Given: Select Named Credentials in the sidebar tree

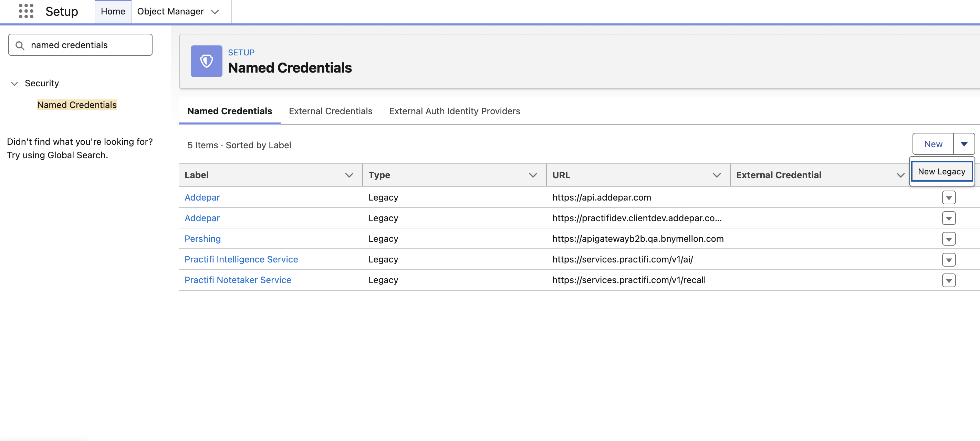Looking at the screenshot, I should tap(77, 105).
